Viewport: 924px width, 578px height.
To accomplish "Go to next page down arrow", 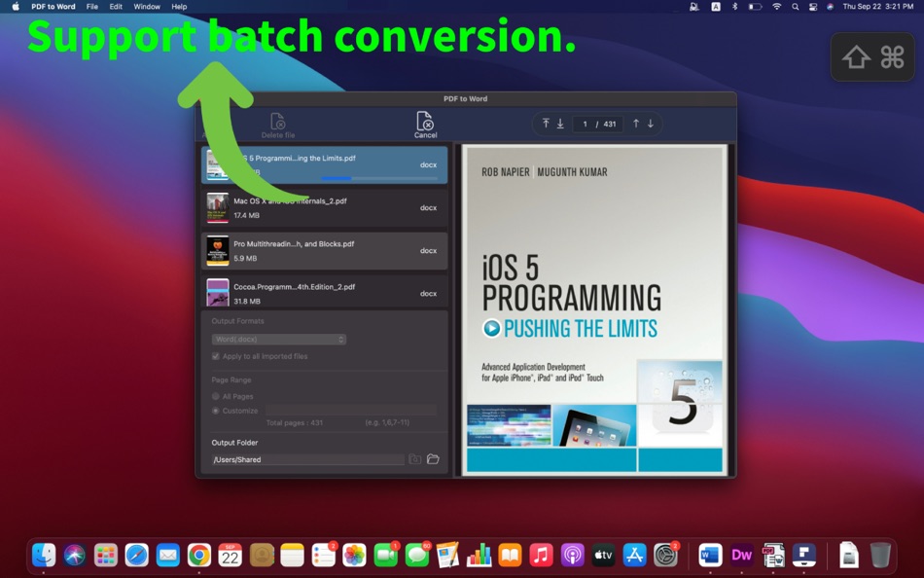I will click(x=651, y=124).
